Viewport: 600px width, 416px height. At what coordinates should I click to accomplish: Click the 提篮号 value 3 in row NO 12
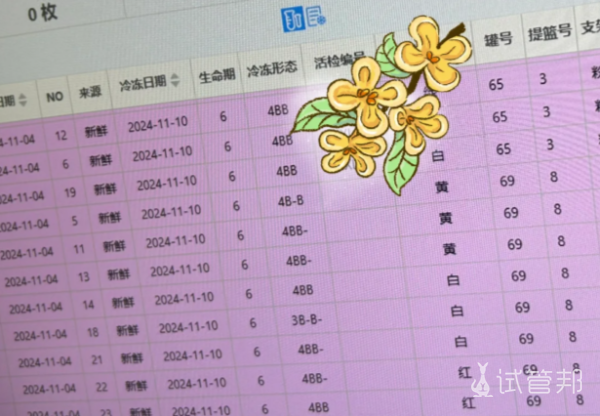pyautogui.click(x=543, y=79)
